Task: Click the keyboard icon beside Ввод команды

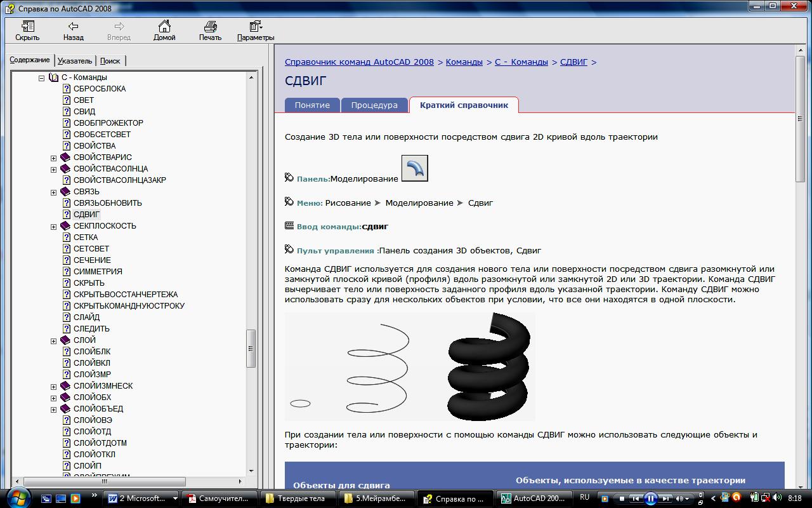Action: coord(289,225)
